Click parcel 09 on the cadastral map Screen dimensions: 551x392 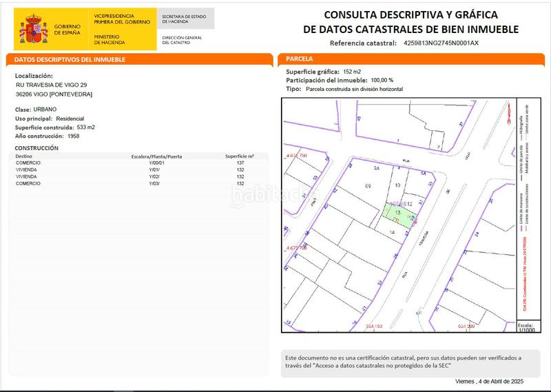(x=368, y=186)
